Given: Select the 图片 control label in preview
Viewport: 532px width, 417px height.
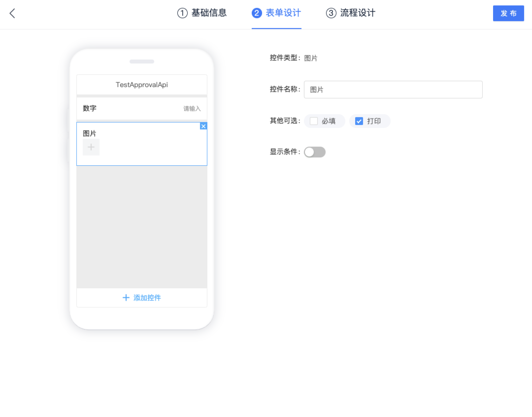Looking at the screenshot, I should click(90, 133).
